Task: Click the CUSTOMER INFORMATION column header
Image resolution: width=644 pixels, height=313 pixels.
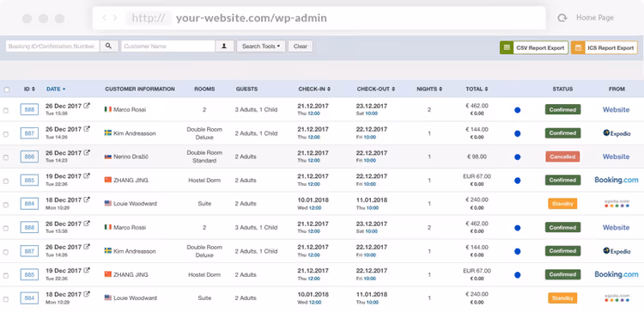Action: pyautogui.click(x=140, y=89)
